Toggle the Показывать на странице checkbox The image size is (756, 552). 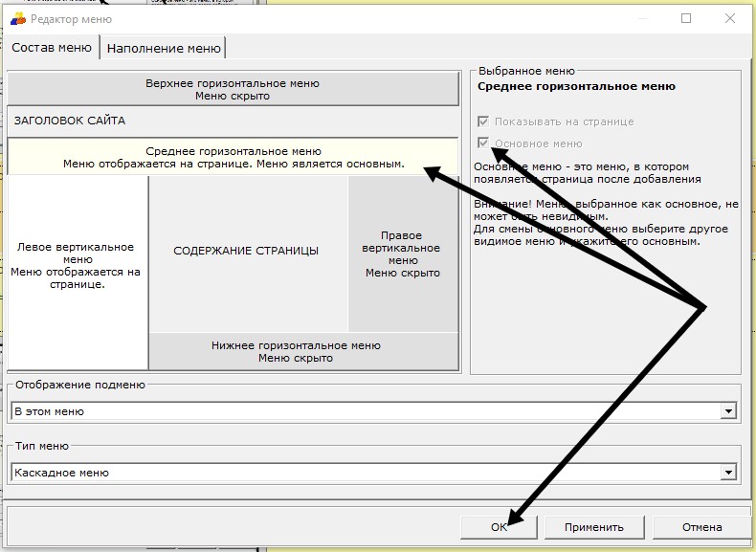484,121
